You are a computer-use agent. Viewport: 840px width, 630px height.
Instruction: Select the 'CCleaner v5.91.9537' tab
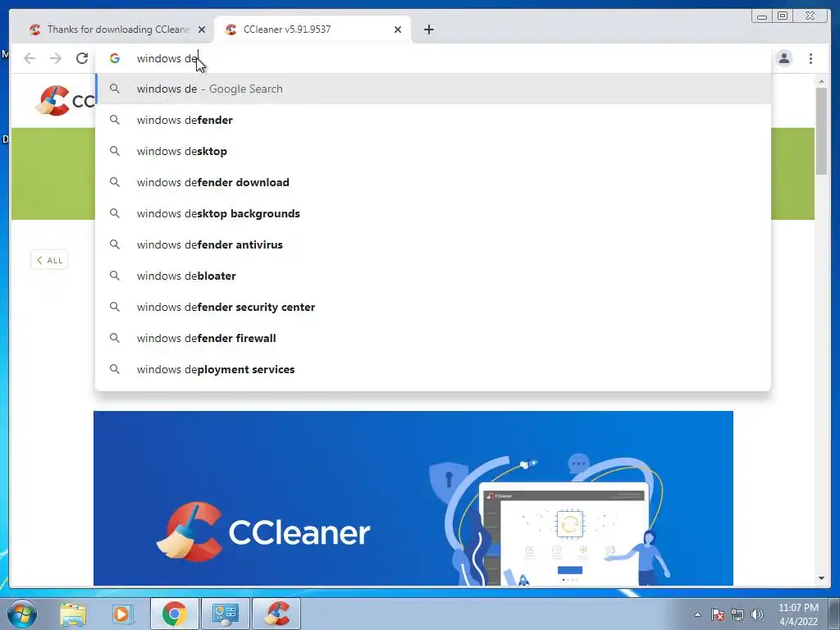pyautogui.click(x=313, y=30)
